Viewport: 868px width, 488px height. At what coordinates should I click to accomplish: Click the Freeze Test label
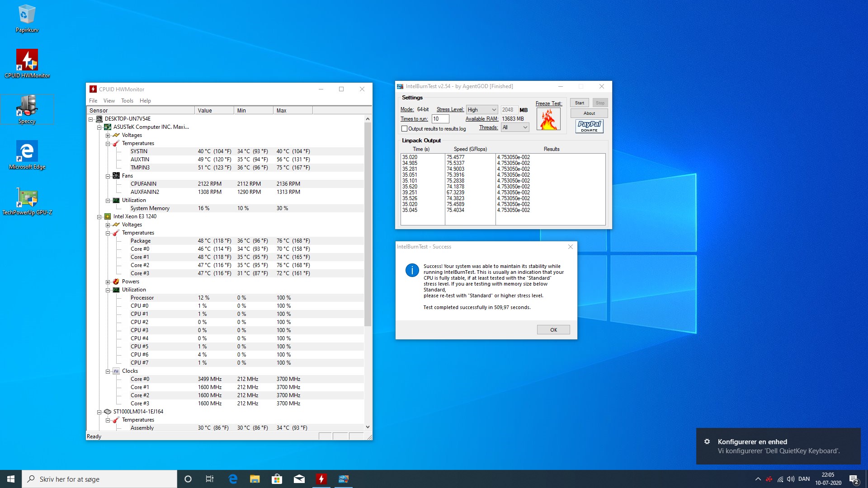coord(549,103)
